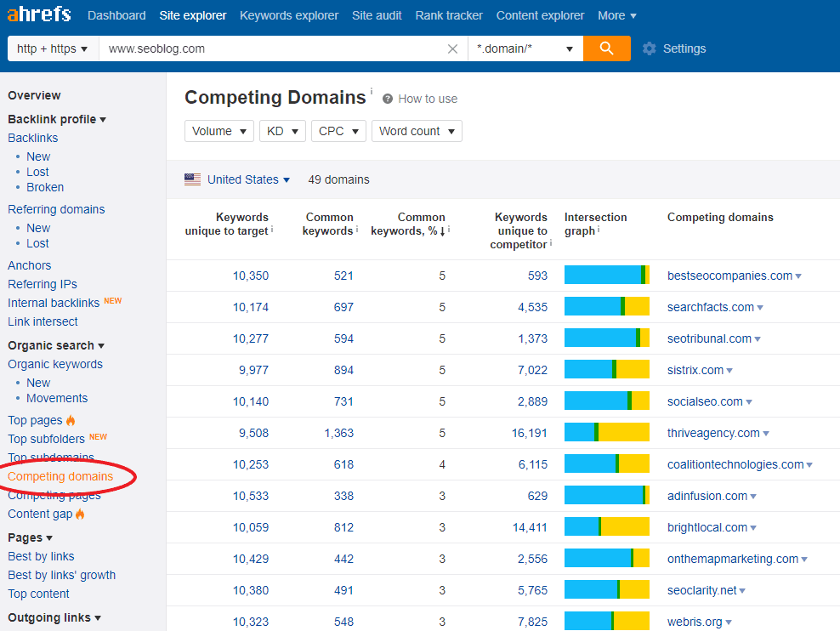Open Movements under Organic keywords
The image size is (840, 631).
(57, 399)
